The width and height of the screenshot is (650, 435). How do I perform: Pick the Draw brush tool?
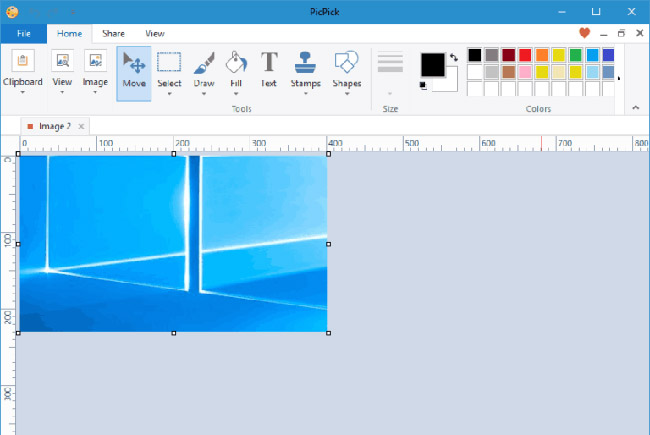coord(204,63)
